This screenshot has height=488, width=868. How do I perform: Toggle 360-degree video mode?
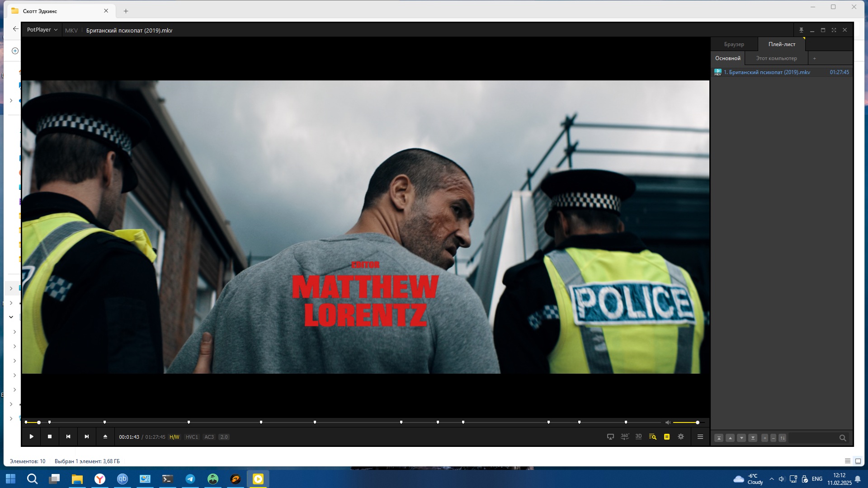click(625, 436)
